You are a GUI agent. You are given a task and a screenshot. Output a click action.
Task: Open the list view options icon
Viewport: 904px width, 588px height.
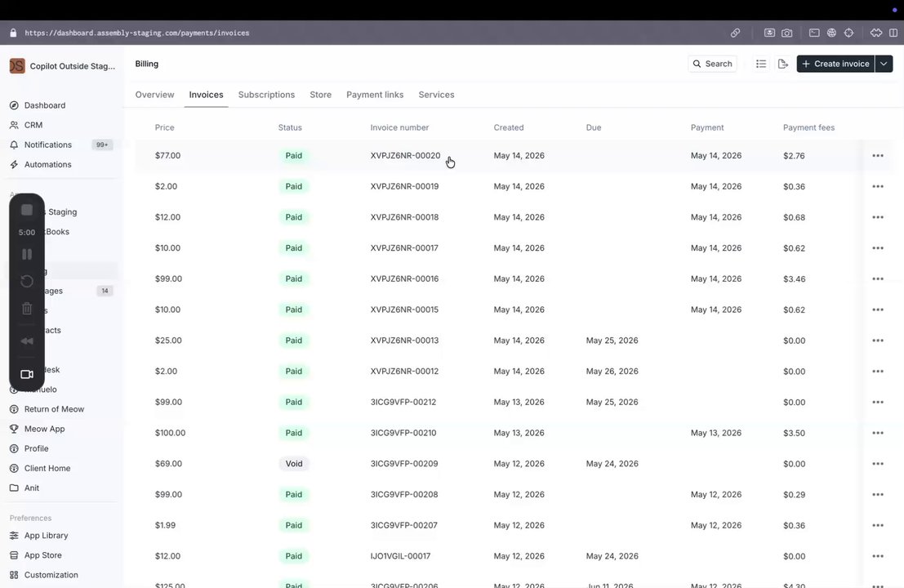[x=761, y=64]
